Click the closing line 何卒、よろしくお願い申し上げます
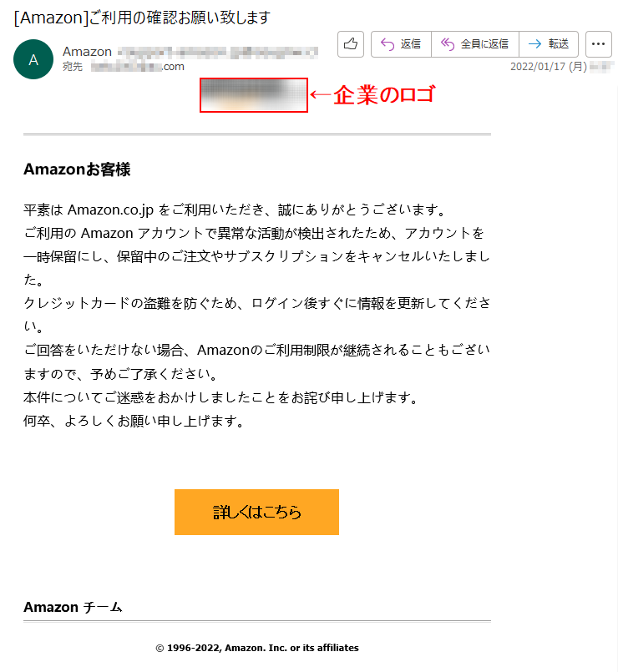The height and width of the screenshot is (672, 618). [134, 422]
